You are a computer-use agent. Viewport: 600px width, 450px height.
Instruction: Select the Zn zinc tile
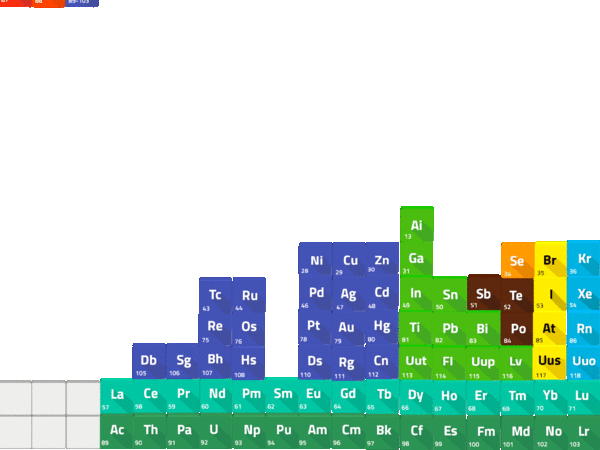pyautogui.click(x=382, y=259)
